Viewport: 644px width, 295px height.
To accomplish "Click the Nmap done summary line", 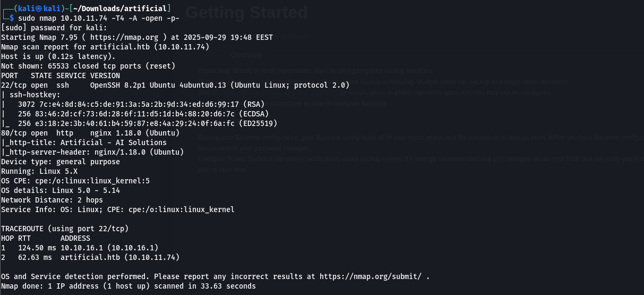I will (128, 286).
